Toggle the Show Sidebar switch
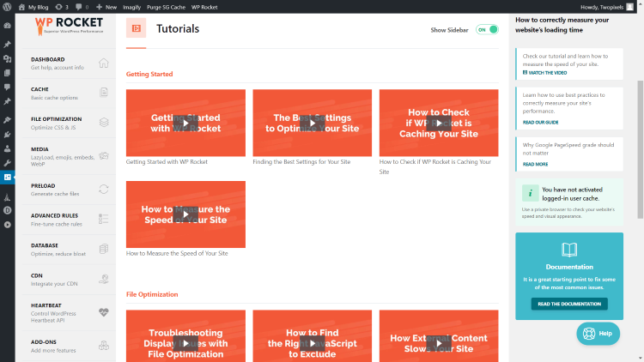The height and width of the screenshot is (362, 644). [487, 29]
